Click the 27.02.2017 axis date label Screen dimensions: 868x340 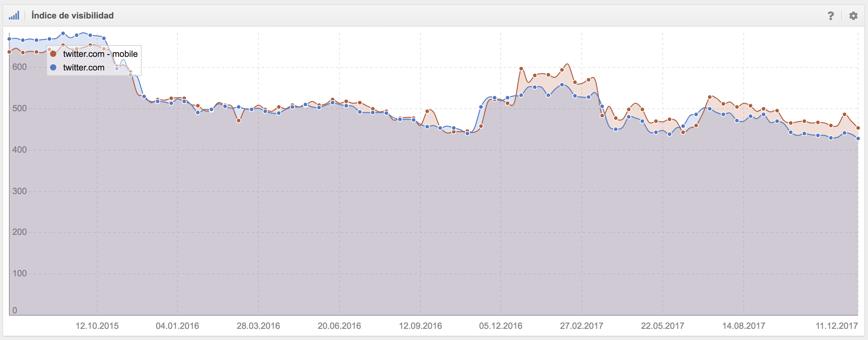[x=581, y=326]
